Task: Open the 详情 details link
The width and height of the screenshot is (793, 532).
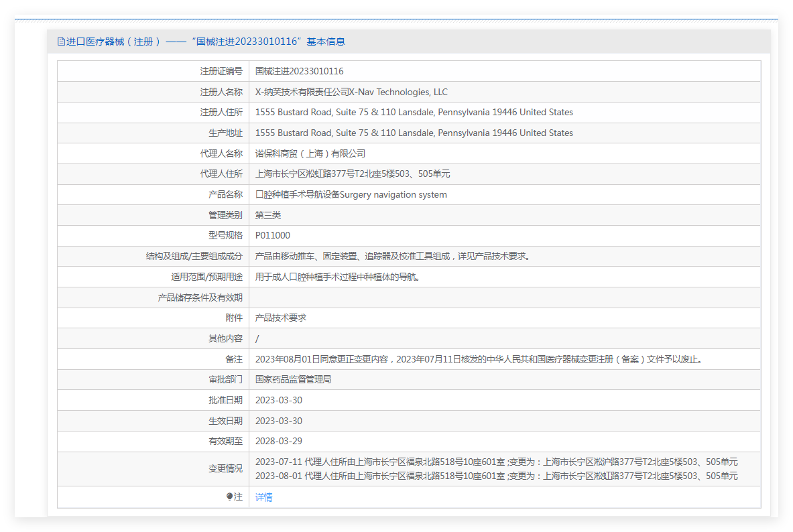Action: [263, 497]
